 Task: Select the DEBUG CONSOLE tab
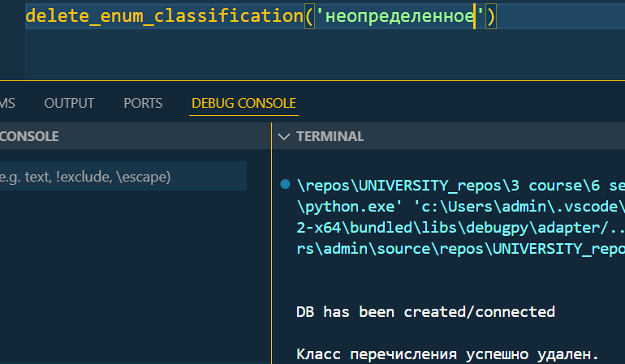click(x=244, y=103)
